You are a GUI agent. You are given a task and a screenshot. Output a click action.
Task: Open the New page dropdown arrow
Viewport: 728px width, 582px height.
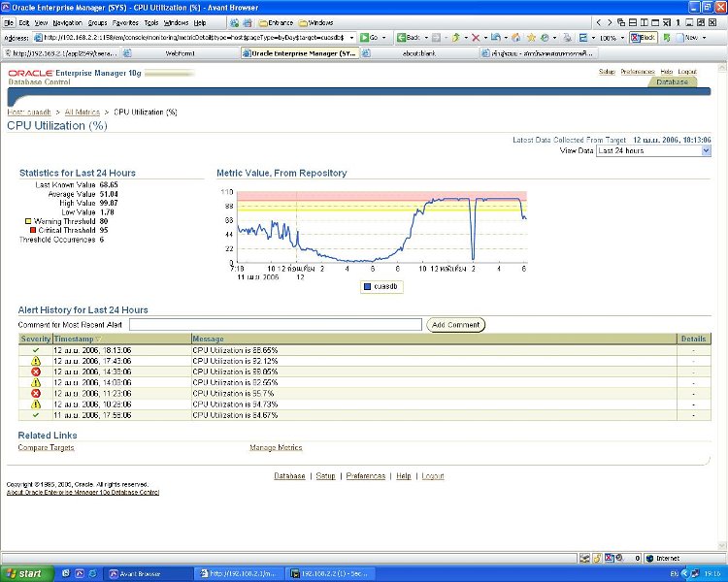coord(705,38)
